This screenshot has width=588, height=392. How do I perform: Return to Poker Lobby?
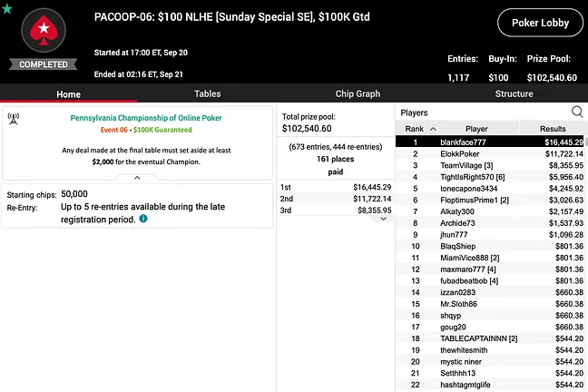[x=540, y=23]
